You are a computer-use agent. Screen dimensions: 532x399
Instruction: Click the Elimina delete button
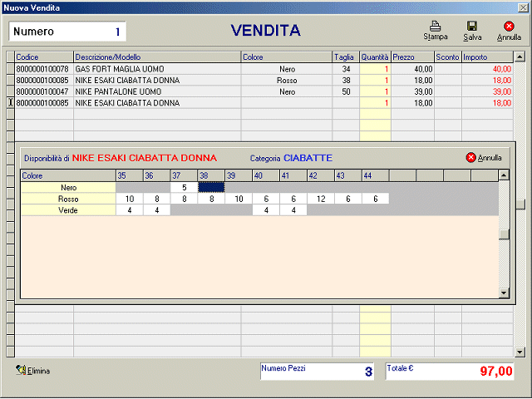tap(33, 371)
